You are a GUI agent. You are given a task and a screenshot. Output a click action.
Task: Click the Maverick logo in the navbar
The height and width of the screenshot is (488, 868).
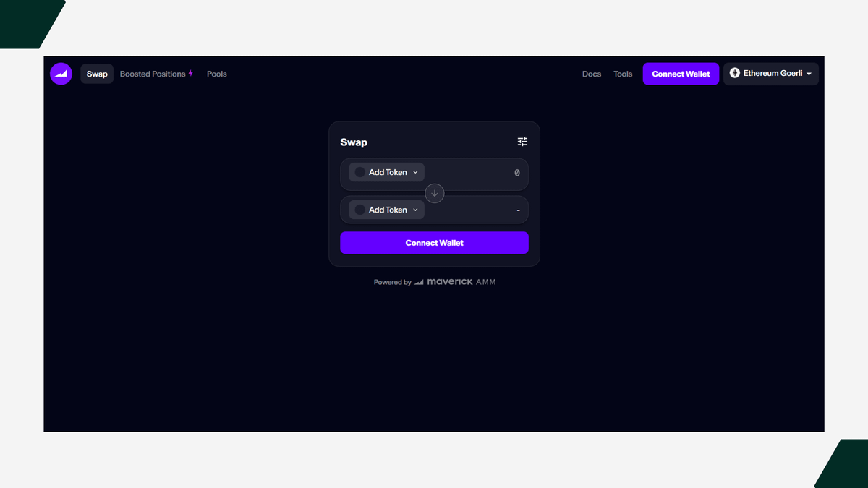point(61,74)
